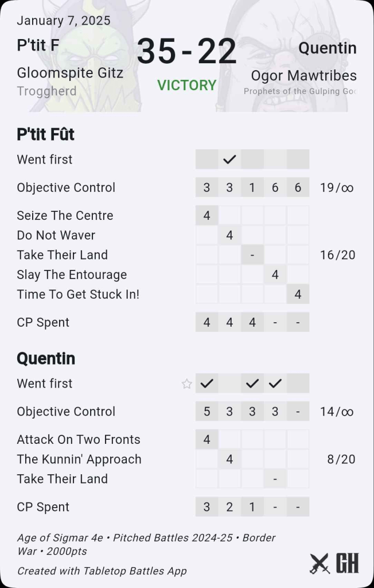Image resolution: width=374 pixels, height=588 pixels.
Task: Toggle P'tit Fût's round two went-first checkmark
Action: (229, 160)
